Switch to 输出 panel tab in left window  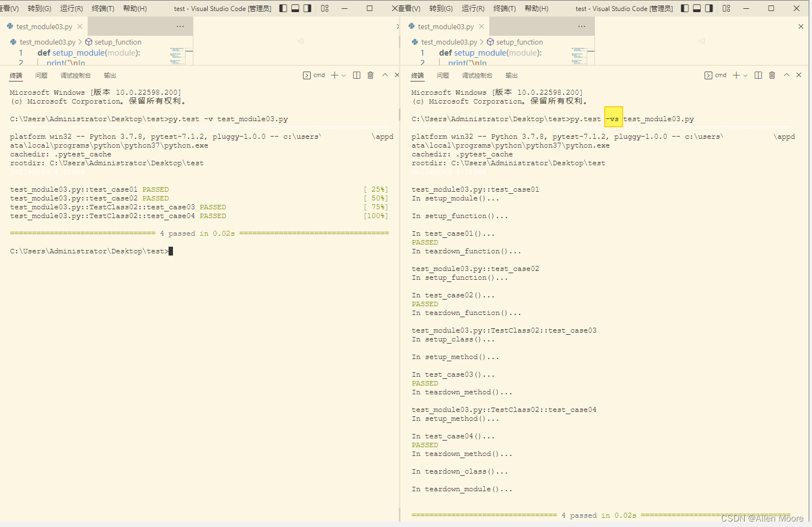pyautogui.click(x=110, y=75)
